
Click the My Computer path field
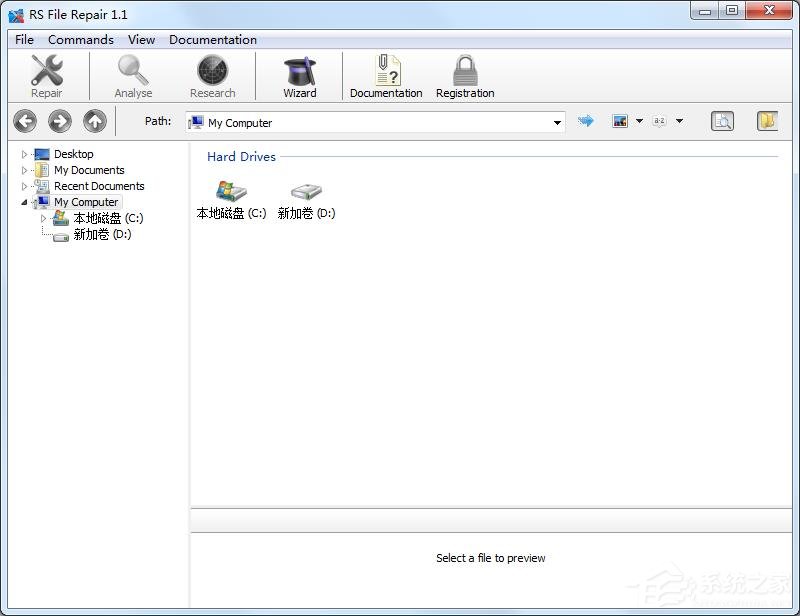point(376,122)
